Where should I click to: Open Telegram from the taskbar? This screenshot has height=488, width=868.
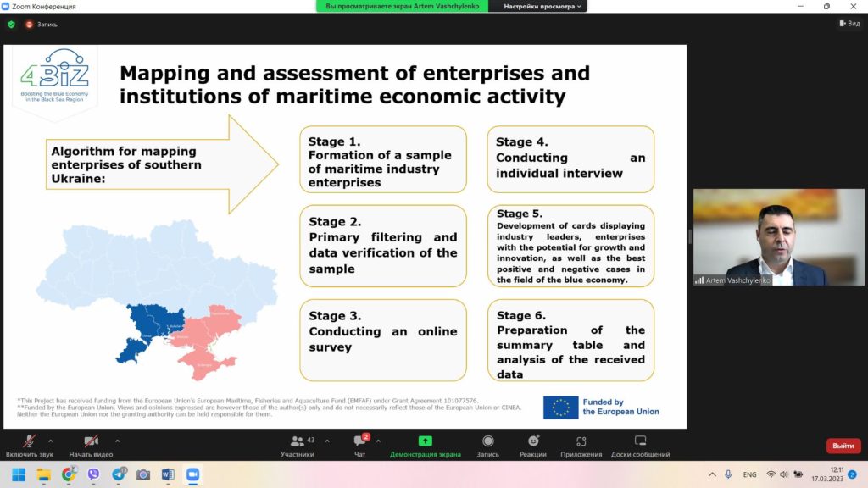coord(118,474)
